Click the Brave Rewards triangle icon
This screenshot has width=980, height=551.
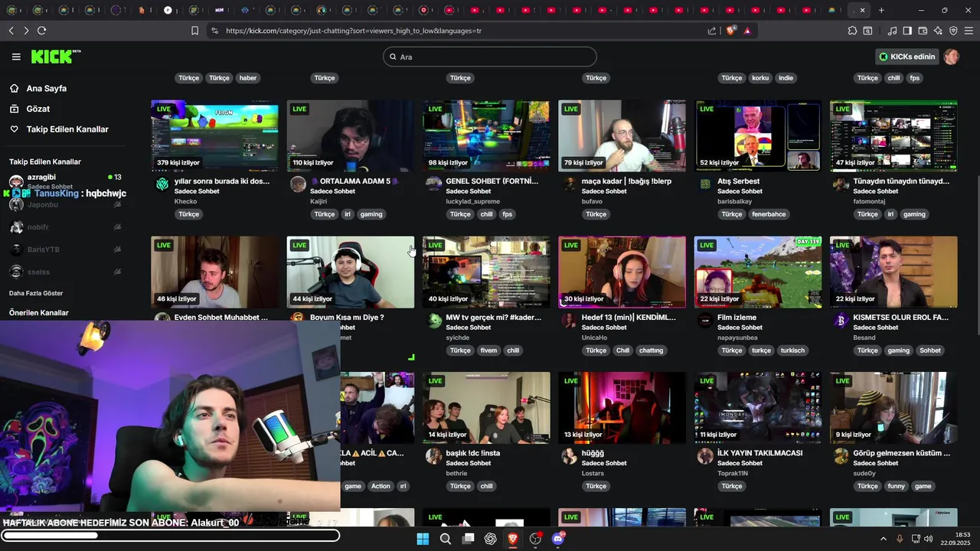(747, 31)
